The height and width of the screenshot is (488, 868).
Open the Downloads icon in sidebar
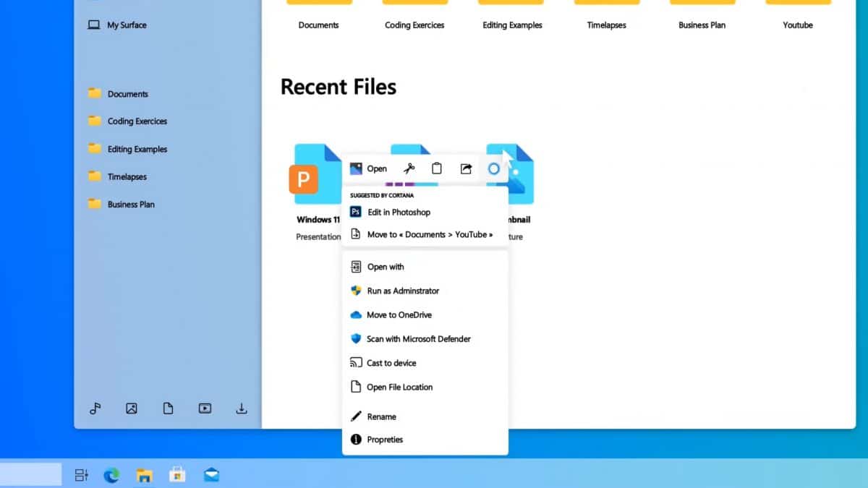pyautogui.click(x=241, y=408)
